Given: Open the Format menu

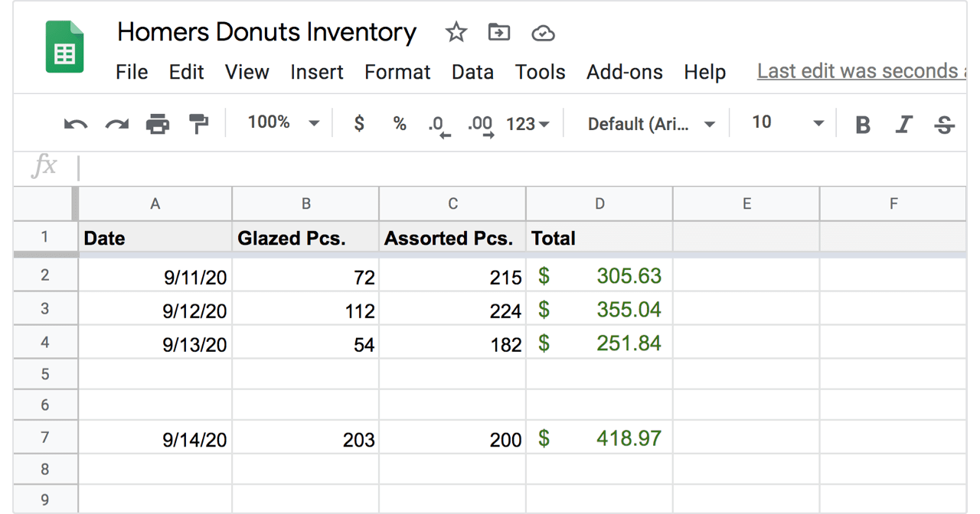Looking at the screenshot, I should (x=397, y=72).
